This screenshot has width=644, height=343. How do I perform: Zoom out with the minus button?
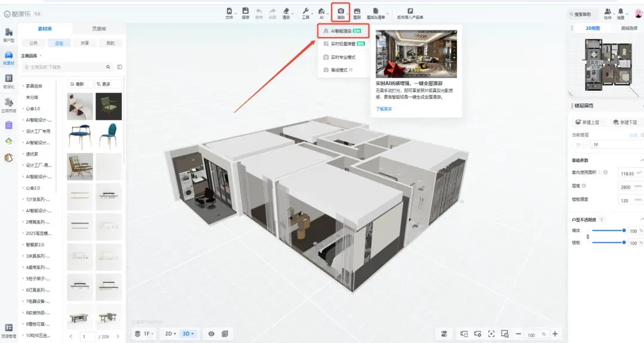coord(518,334)
